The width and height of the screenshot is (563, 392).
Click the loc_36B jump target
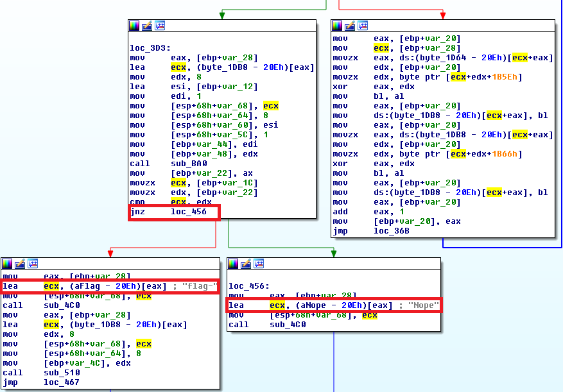pyautogui.click(x=389, y=231)
